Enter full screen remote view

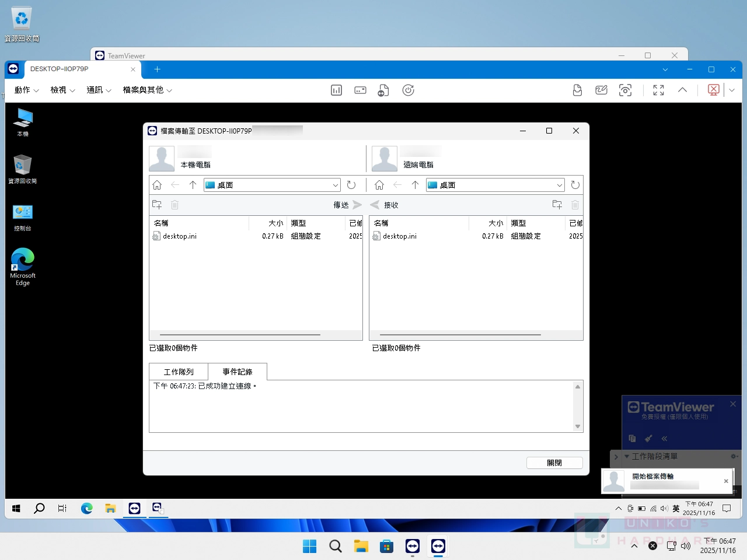coord(658,90)
